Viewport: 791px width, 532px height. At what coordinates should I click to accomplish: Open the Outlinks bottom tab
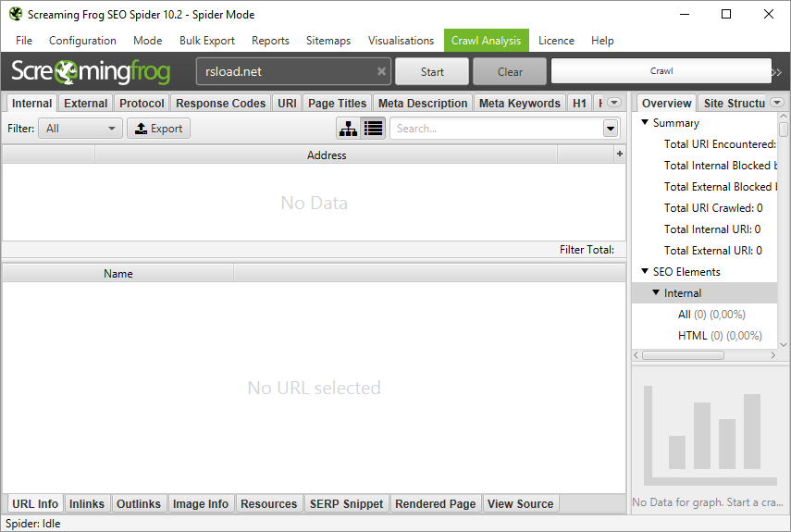click(x=138, y=503)
